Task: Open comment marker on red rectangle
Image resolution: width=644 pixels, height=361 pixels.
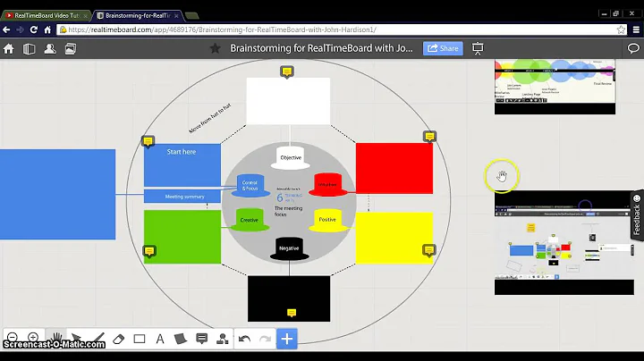Action: point(429,137)
